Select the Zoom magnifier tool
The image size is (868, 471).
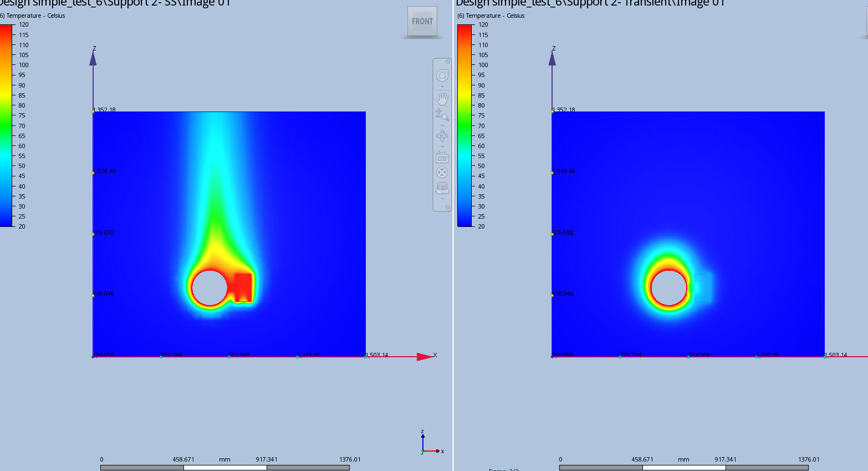[442, 115]
